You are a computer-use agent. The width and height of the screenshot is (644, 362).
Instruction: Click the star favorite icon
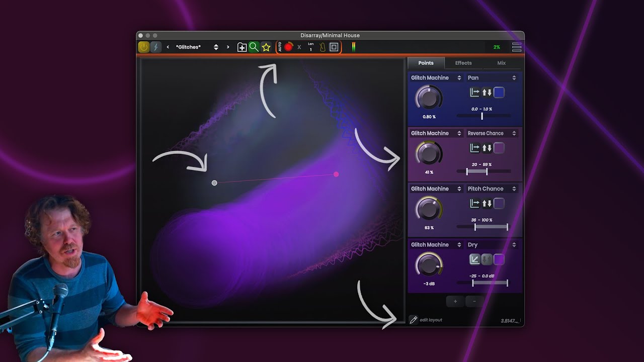tap(266, 47)
